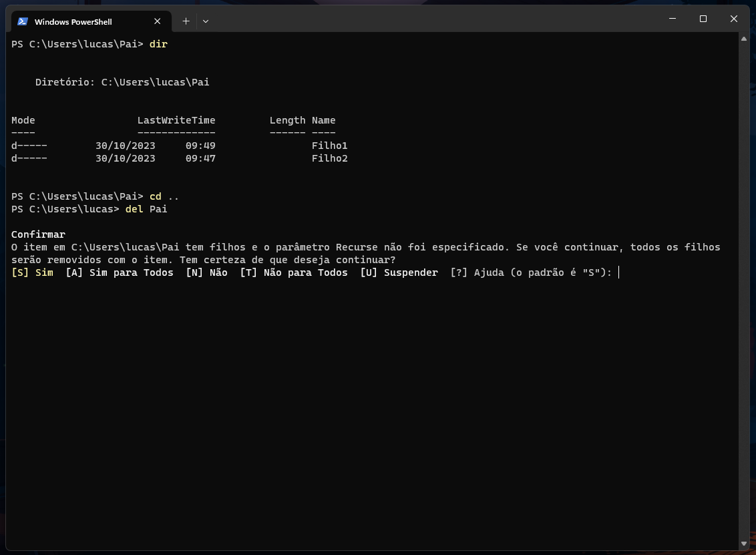
Task: Click the 'LastWriteTime' column header
Action: point(176,120)
